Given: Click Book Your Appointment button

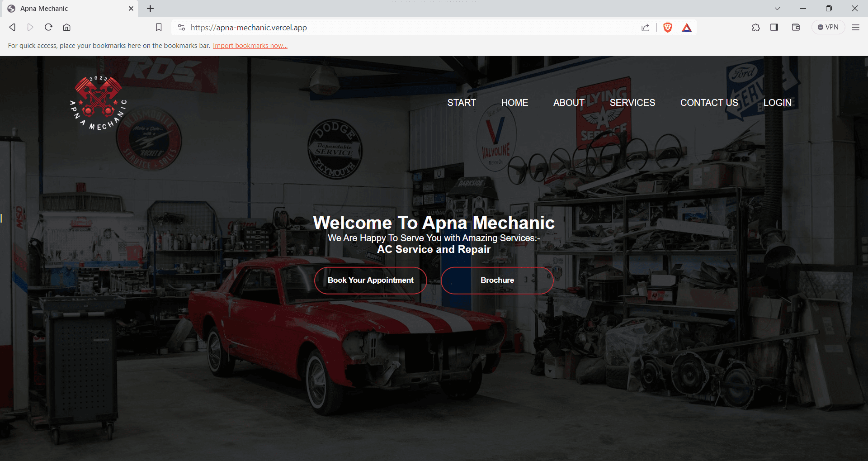Looking at the screenshot, I should coord(371,280).
